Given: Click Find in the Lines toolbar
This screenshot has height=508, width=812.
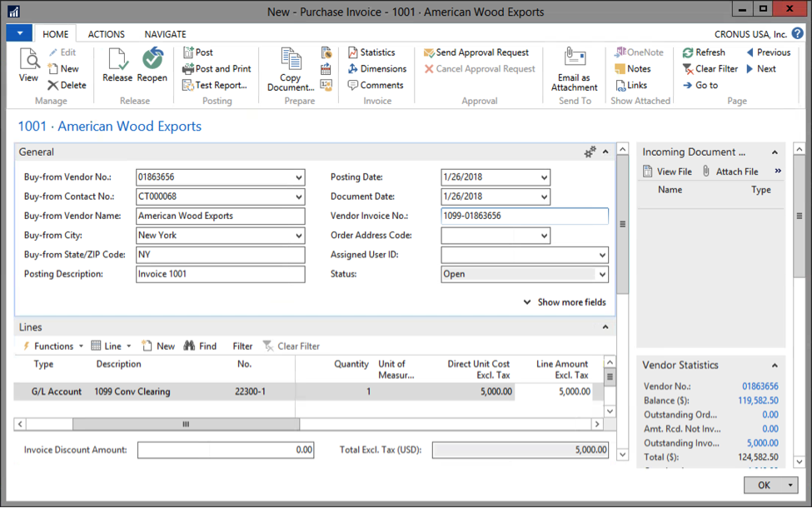Looking at the screenshot, I should (x=201, y=346).
